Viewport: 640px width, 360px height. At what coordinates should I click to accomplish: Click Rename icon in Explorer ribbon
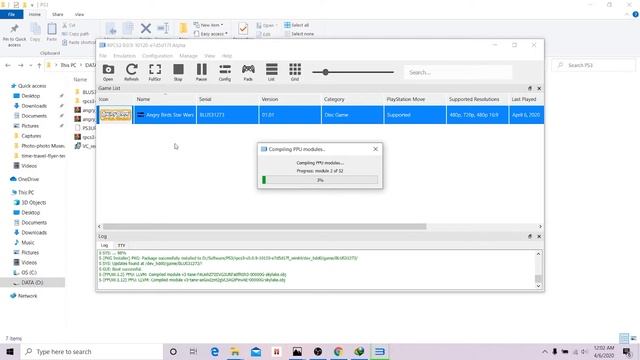click(163, 29)
